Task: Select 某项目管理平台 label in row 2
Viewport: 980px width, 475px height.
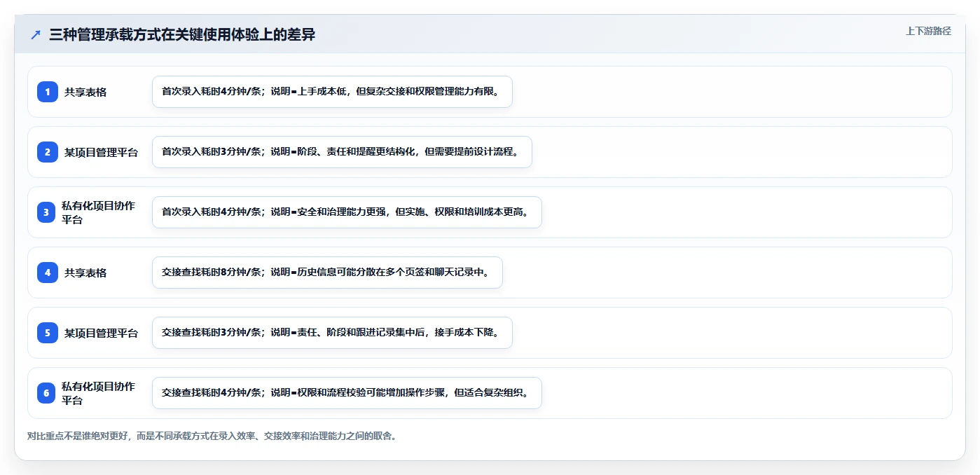Action: coord(102,152)
